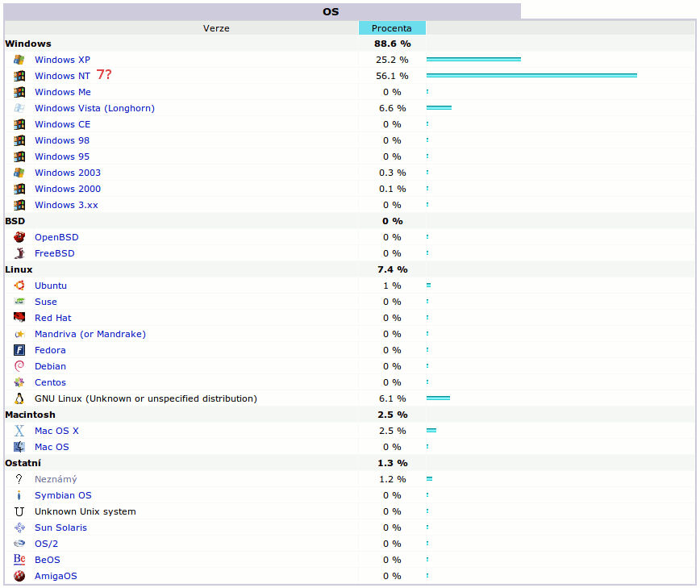This screenshot has height=588, width=700.
Task: Click the Debian swirl icon
Action: (19, 366)
